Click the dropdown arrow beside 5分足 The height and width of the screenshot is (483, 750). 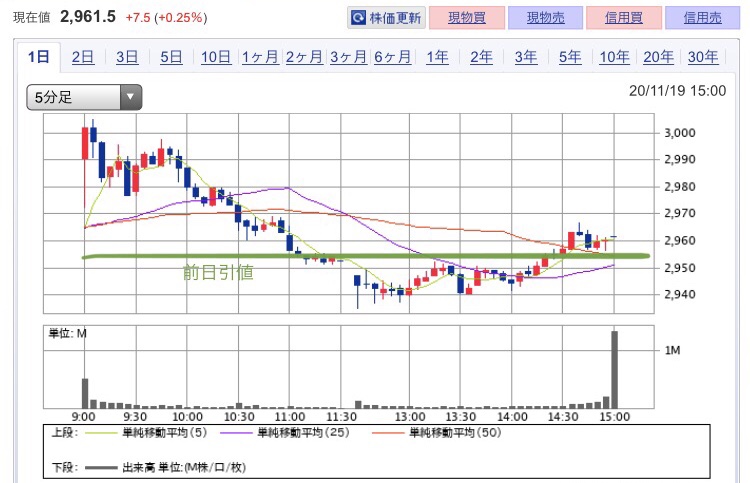130,97
